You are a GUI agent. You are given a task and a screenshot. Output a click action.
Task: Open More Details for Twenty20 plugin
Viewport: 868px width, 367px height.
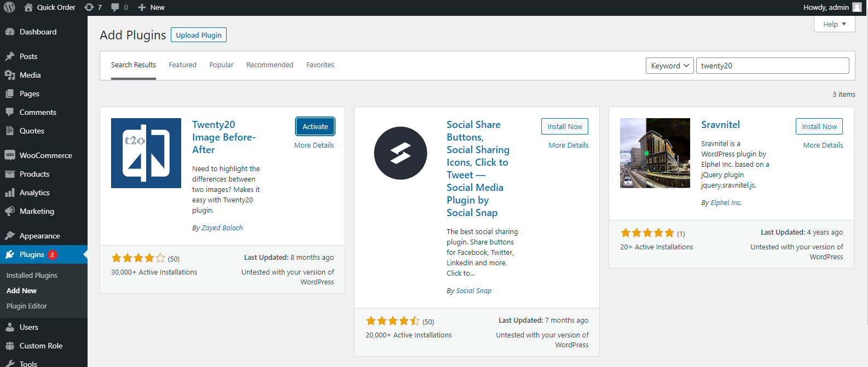pos(314,145)
